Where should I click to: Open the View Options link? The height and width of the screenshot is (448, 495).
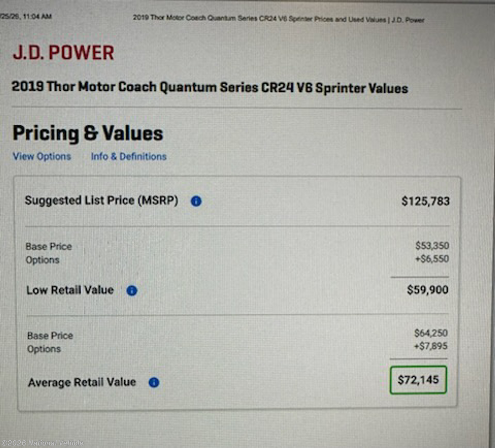click(42, 157)
